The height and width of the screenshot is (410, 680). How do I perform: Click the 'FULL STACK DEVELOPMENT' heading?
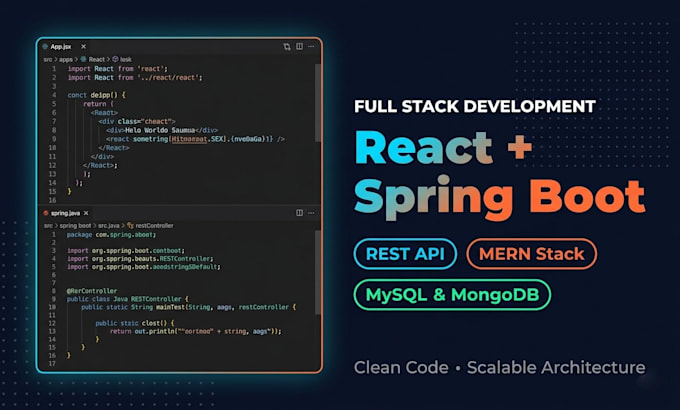[475, 106]
